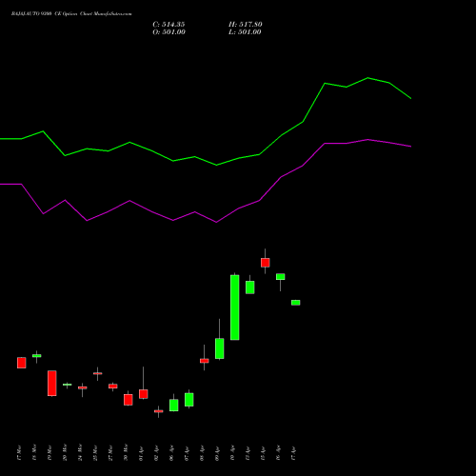Click the 17 Mar date label
The width and height of the screenshot is (476, 476).
coord(19,452)
